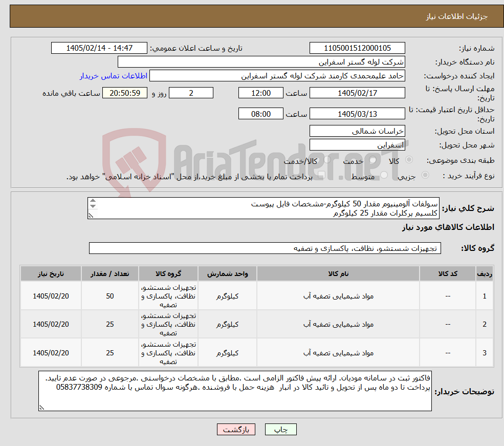Select the متوسط purchase type radio
Screen dimensions: 504x446
(x=384, y=175)
